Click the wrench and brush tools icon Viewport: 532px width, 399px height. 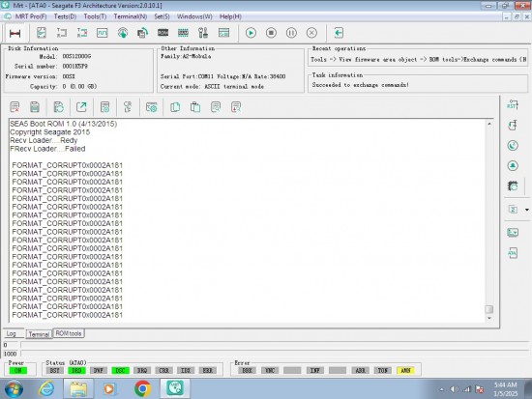pyautogui.click(x=203, y=33)
